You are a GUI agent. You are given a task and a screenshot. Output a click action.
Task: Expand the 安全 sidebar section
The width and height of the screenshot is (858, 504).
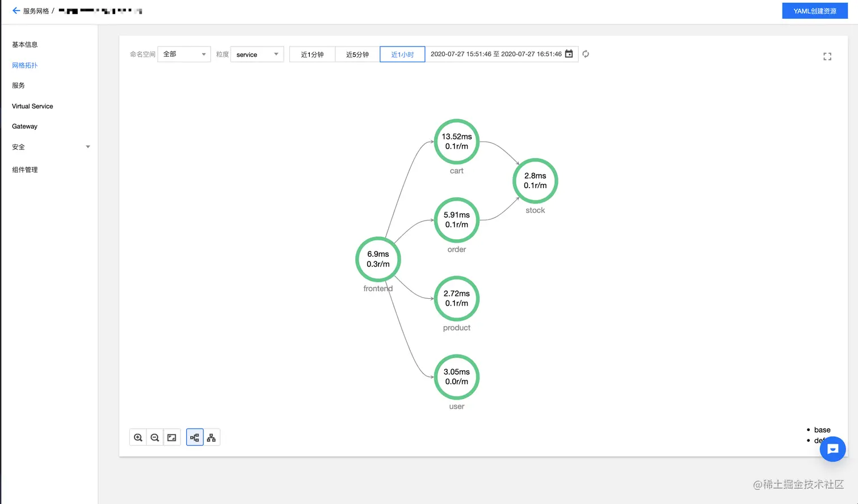[51, 147]
